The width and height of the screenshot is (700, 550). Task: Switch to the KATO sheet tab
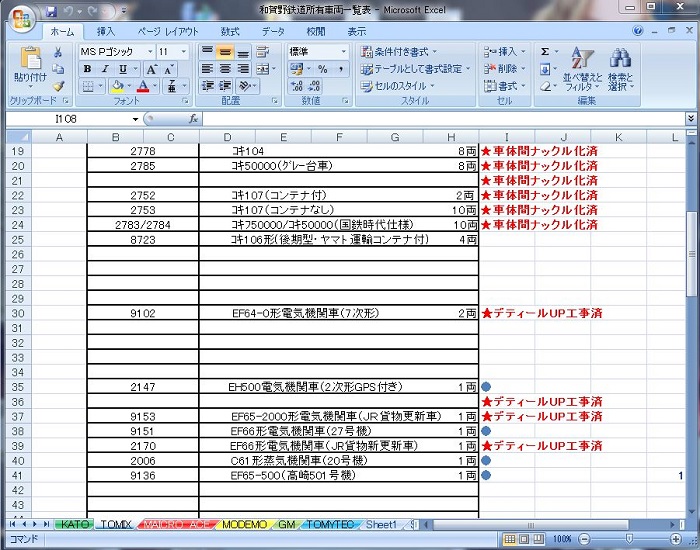[75, 524]
